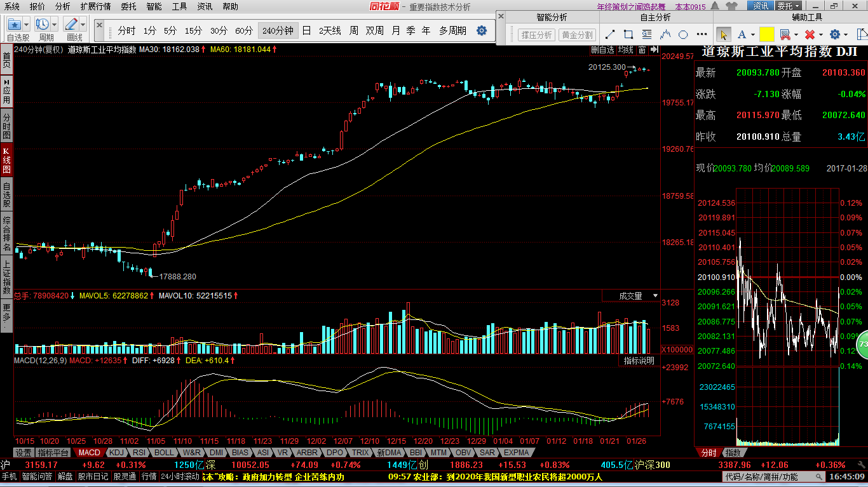Select the BOLL indicator tab
The image size is (868, 487).
(163, 453)
